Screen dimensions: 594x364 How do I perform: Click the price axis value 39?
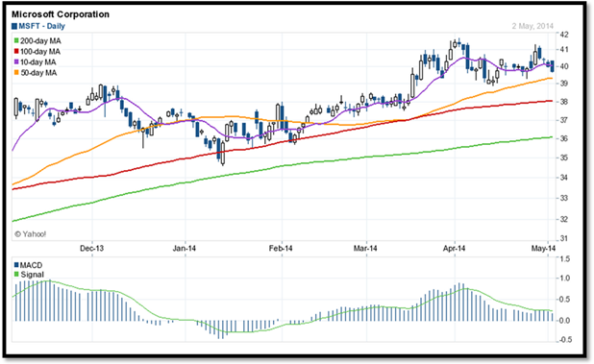(x=564, y=84)
